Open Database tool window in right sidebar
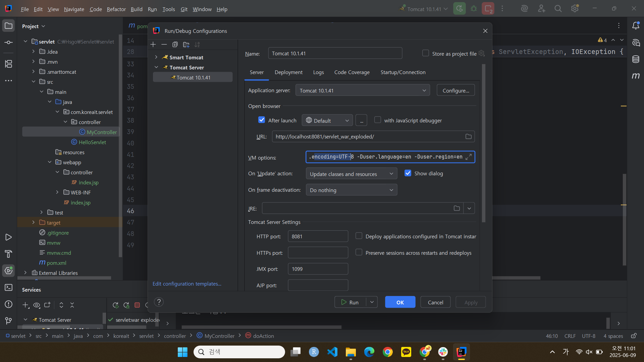Viewport: 644px width, 362px height. (x=636, y=59)
